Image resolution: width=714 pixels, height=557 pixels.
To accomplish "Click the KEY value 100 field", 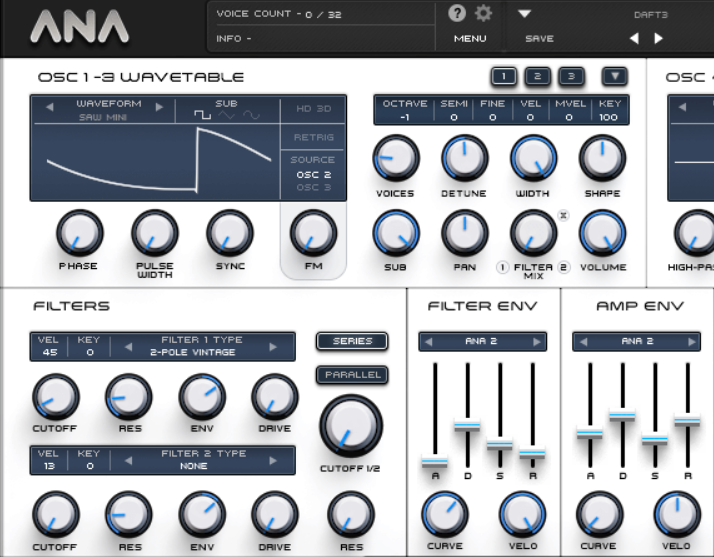I will [608, 118].
